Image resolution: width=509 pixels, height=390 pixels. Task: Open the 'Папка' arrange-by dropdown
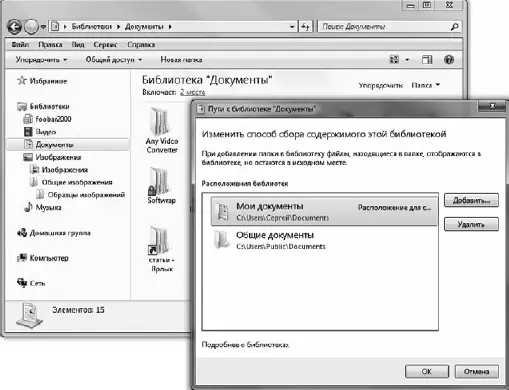[426, 85]
